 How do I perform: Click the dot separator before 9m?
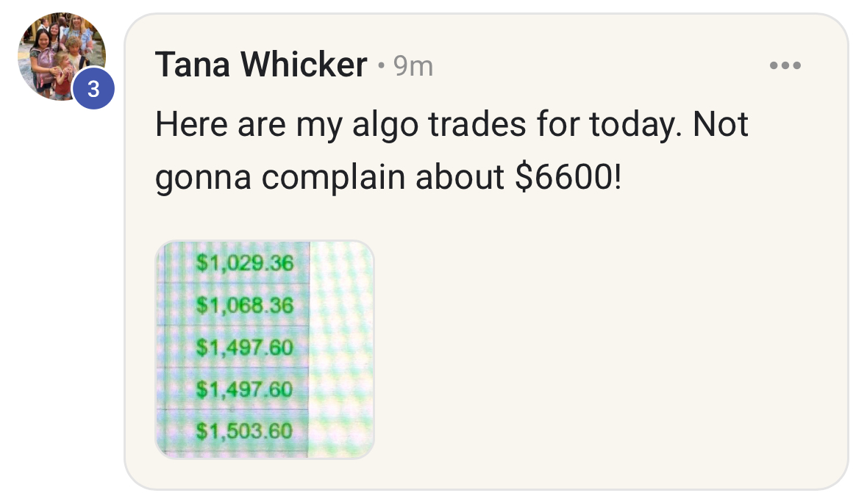coord(381,66)
